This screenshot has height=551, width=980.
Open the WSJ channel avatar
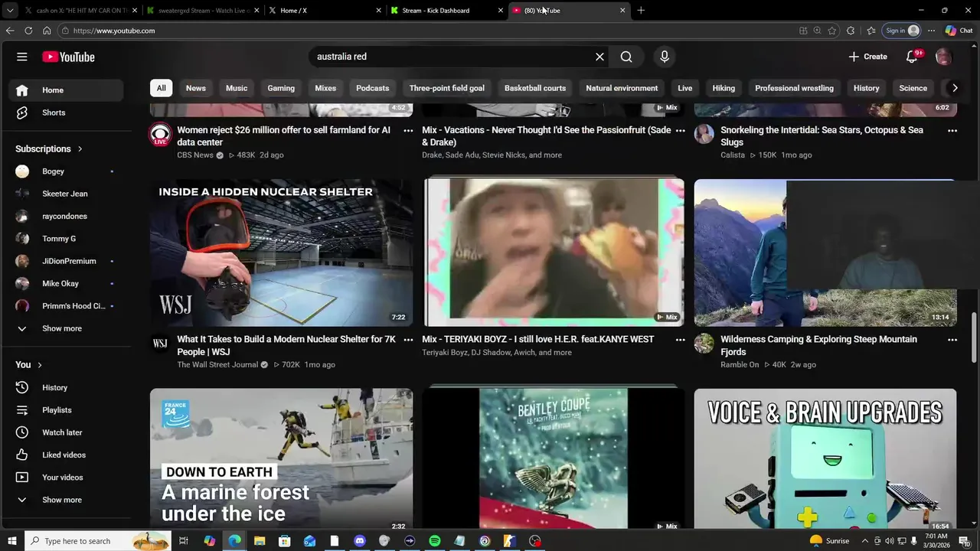coord(160,344)
